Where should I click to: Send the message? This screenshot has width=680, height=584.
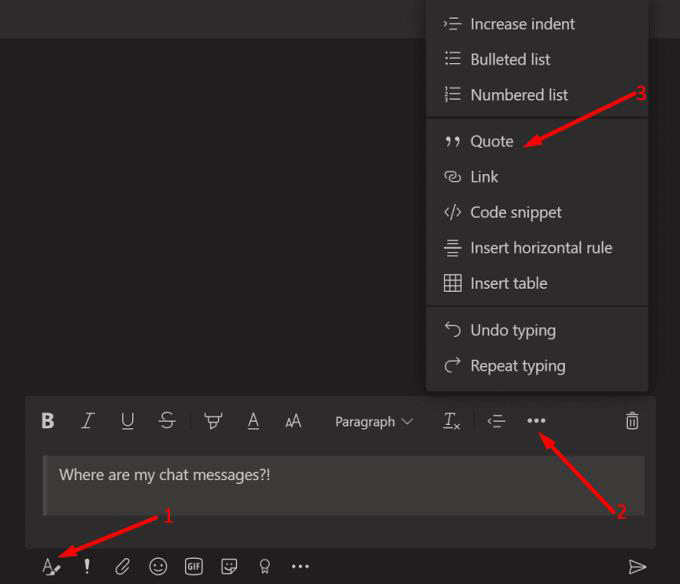click(x=637, y=567)
